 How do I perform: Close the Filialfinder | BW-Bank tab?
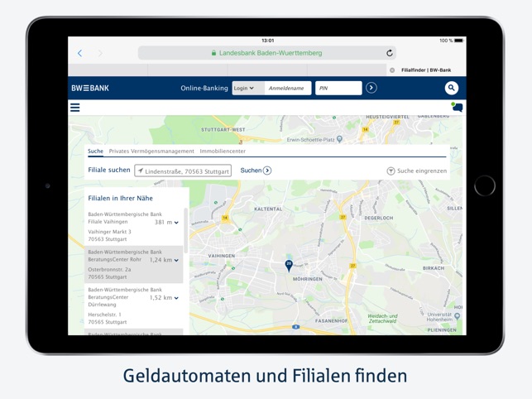(392, 70)
